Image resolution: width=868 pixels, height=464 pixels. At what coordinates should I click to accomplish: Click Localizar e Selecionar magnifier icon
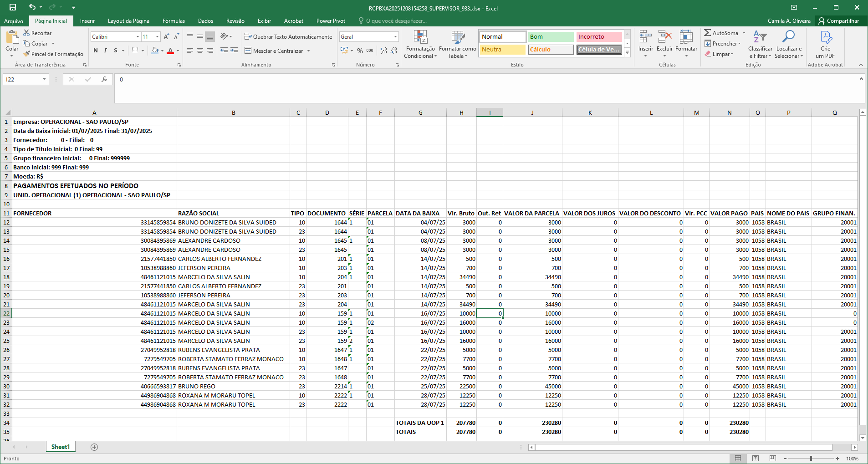point(788,36)
